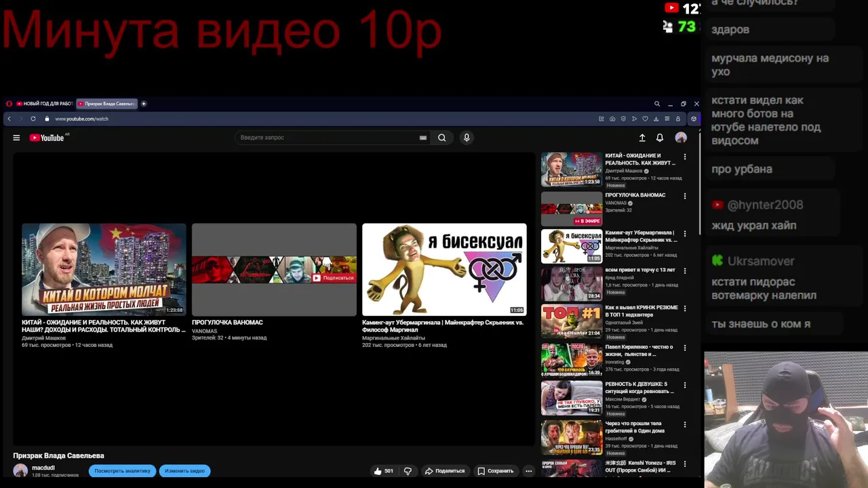Screen dimensions: 868x488
Task: Go back with browser back arrow
Action: tap(9, 119)
